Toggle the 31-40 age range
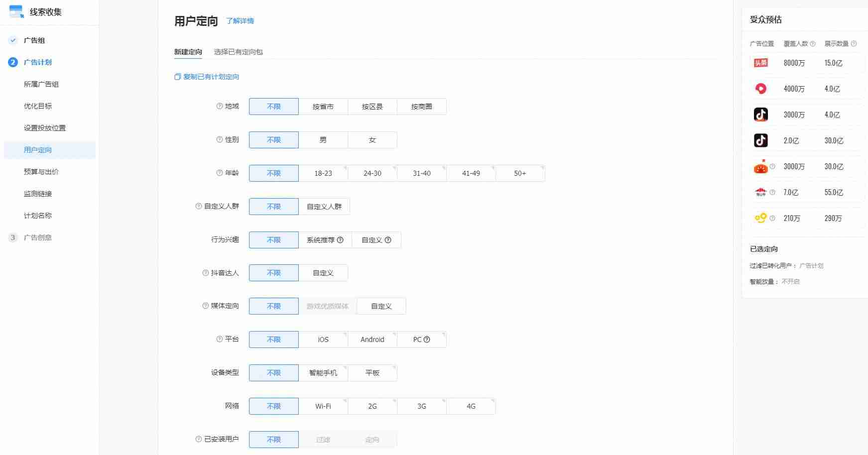 [421, 173]
